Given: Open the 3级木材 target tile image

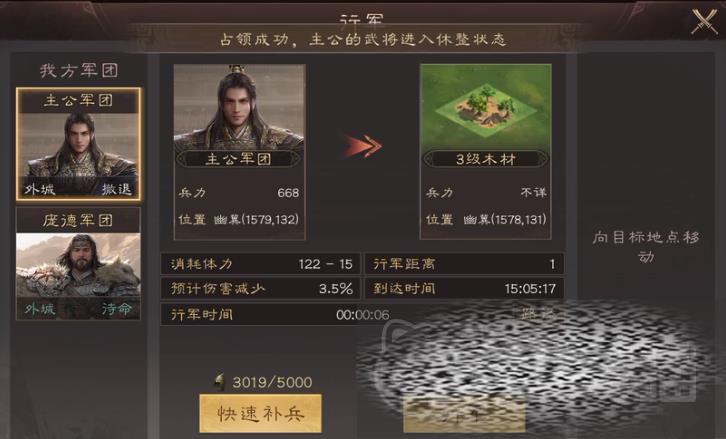Looking at the screenshot, I should click(486, 107).
